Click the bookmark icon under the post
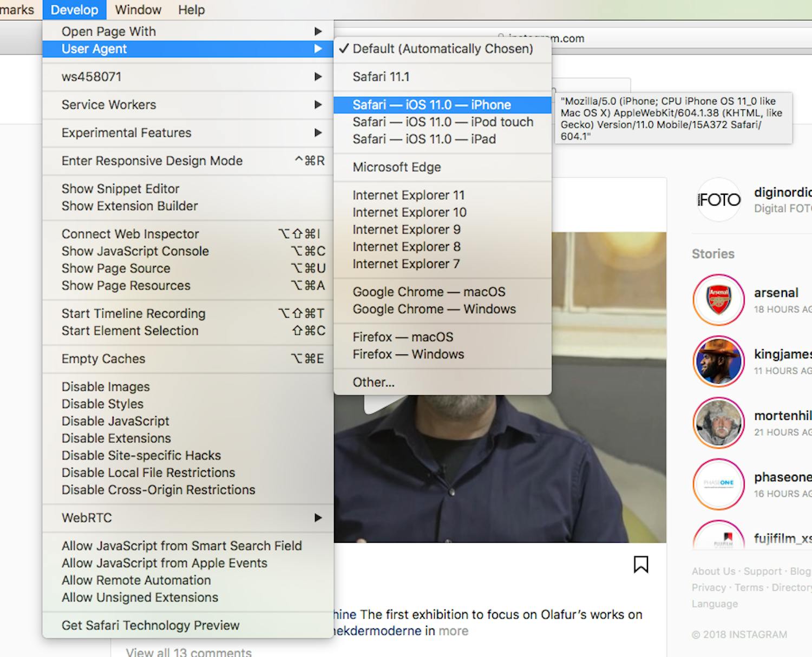Viewport: 812px width, 657px height. pos(640,564)
